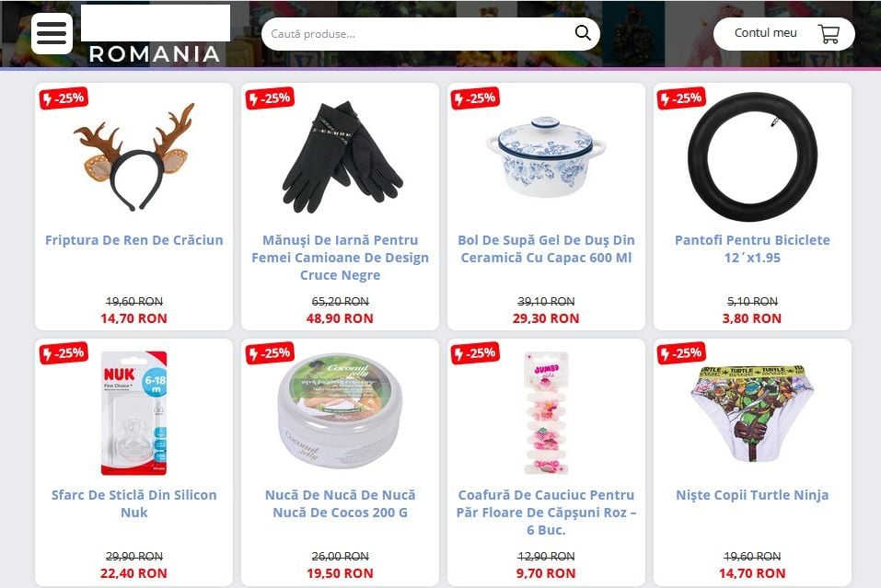Open Sfarc De Sticlă Din Silicon Nuk
Screen dimensions: 881x588
click(134, 503)
